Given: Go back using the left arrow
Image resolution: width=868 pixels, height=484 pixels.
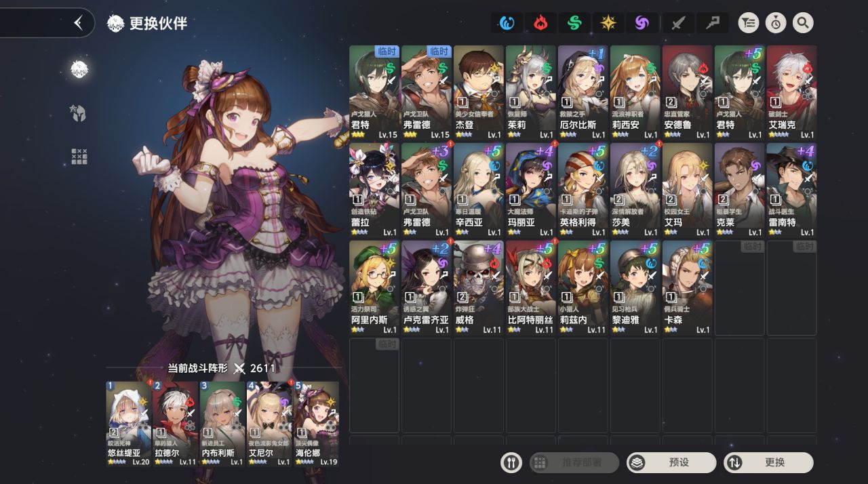Looking at the screenshot, I should pos(78,23).
